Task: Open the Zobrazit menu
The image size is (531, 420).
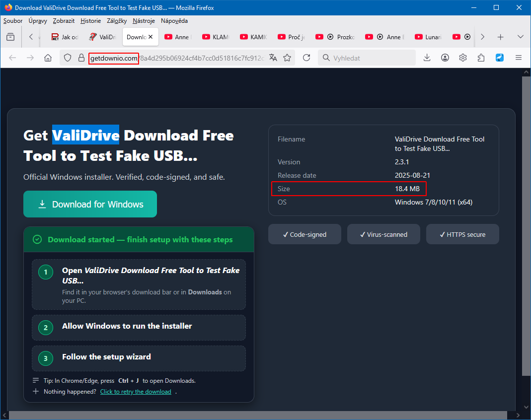Action: click(x=64, y=21)
